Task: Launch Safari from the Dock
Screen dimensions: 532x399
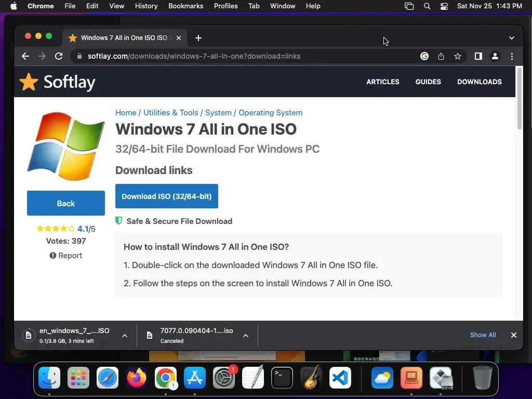Action: 108,378
